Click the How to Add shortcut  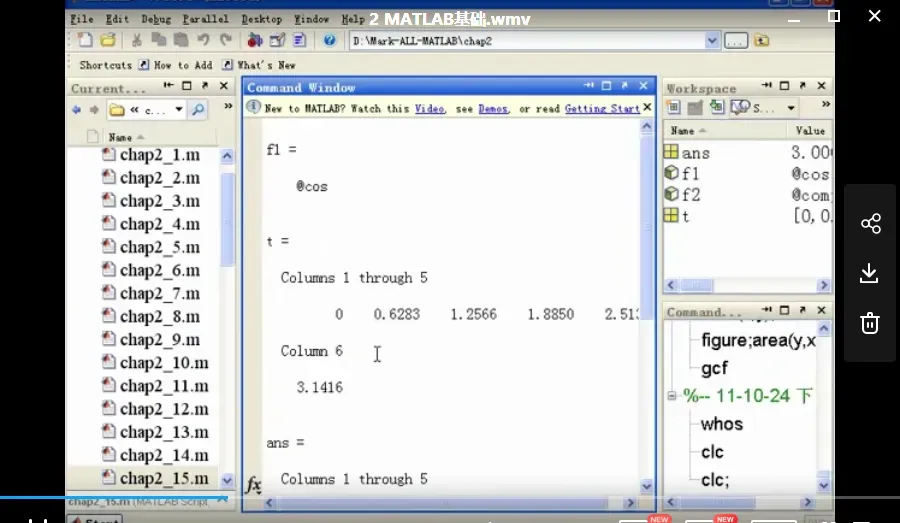176,65
